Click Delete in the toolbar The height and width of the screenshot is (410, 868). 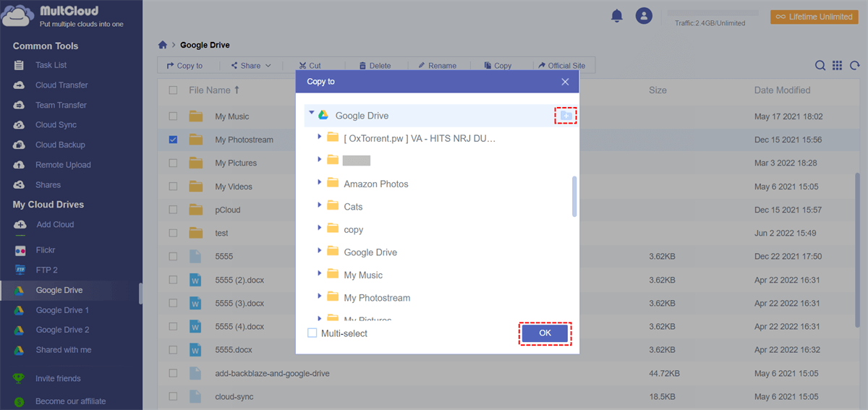(x=375, y=66)
